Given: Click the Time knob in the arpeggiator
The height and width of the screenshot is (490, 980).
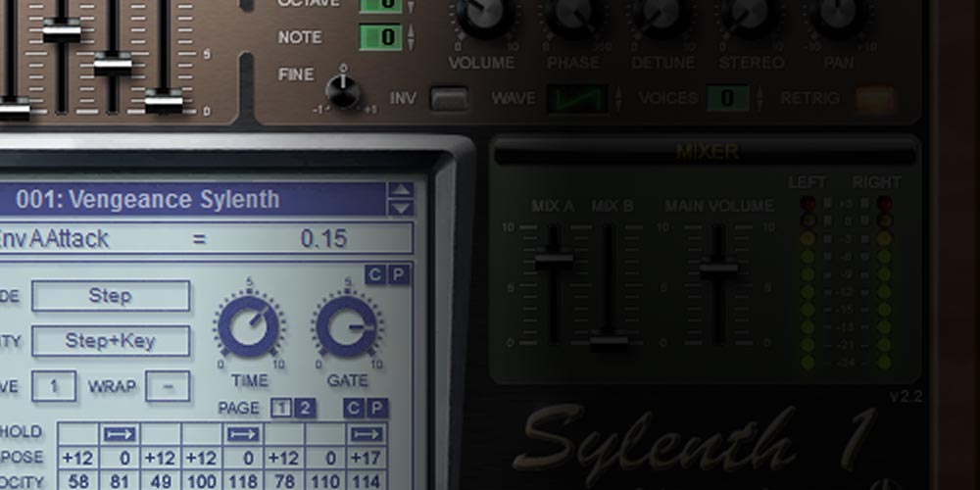Looking at the screenshot, I should (249, 327).
